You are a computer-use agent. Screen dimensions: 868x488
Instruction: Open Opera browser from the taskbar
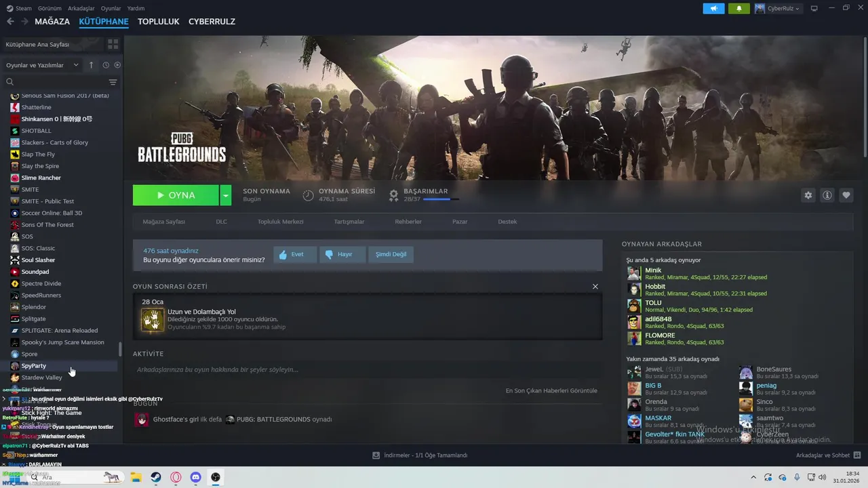point(176,477)
